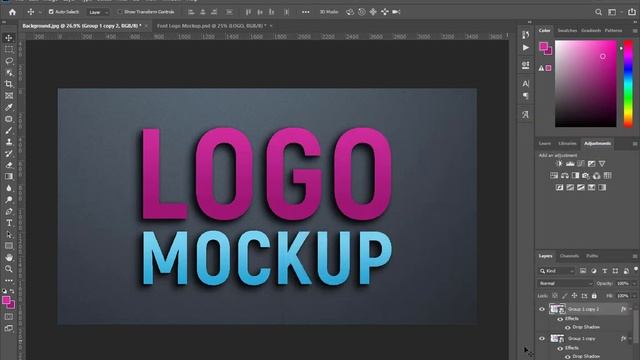Open the Actions panel play icon

point(526,48)
